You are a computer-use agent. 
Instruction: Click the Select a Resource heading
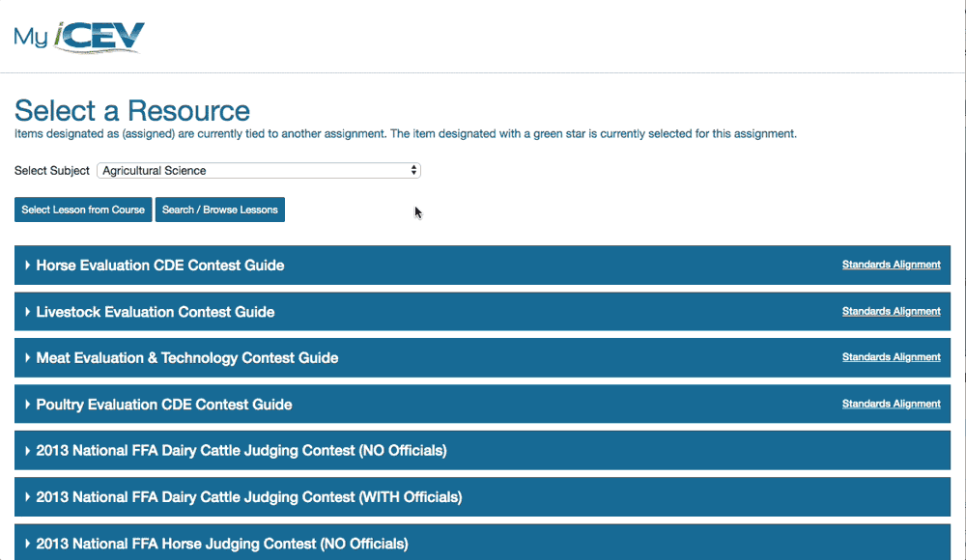click(131, 111)
